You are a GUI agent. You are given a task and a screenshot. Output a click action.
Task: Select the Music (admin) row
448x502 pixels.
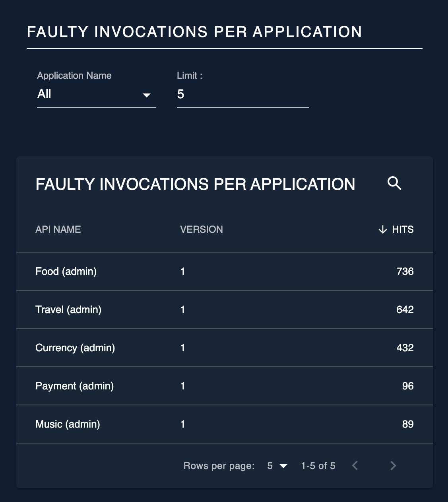(225, 424)
